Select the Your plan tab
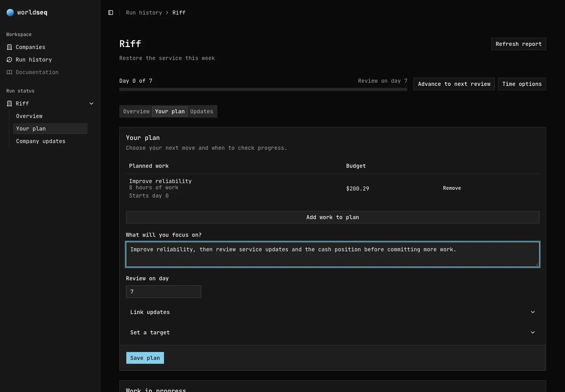This screenshot has height=392, width=565. click(x=170, y=111)
